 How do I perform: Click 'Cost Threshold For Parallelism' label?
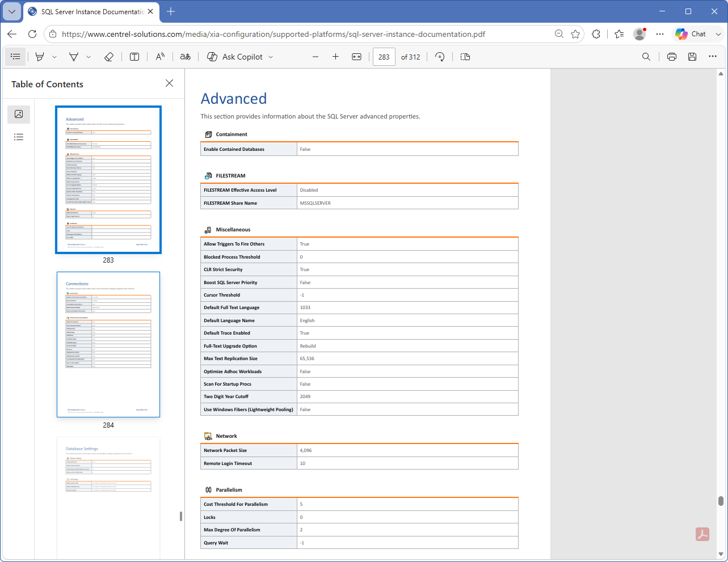[x=235, y=504]
